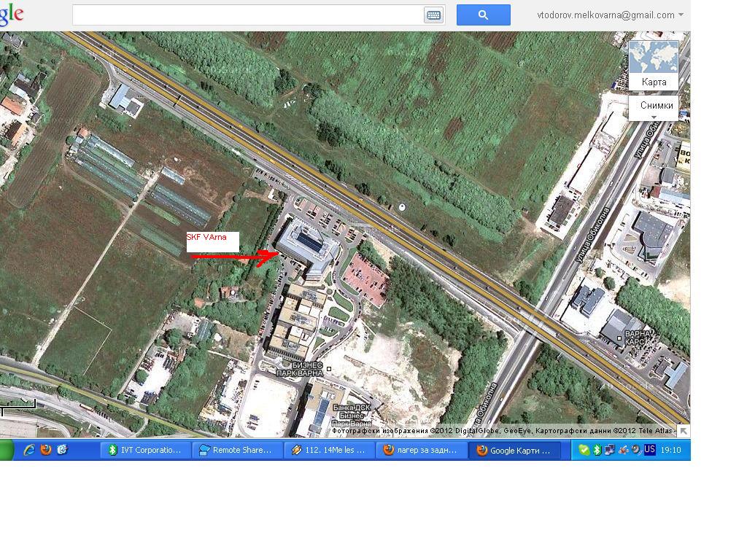Viewport: 747px width, 560px height.
Task: Click the Bluetooth icon in system tray
Action: coord(596,450)
